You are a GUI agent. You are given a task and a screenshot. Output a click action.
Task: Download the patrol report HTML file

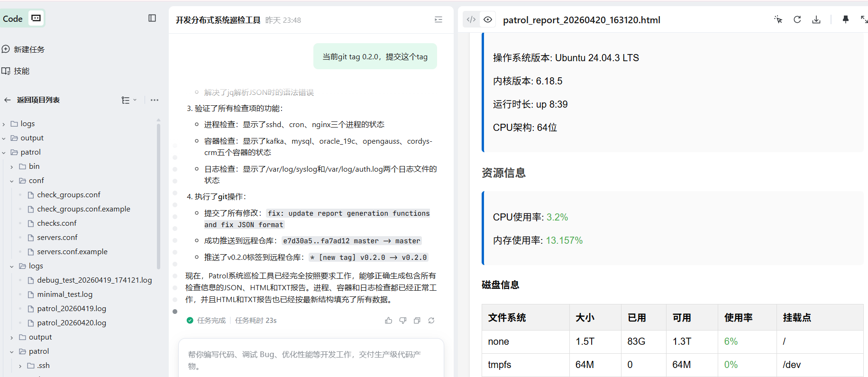point(816,19)
